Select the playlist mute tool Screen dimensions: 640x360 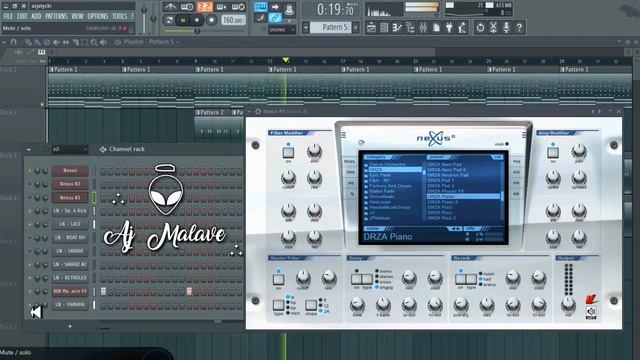[x=56, y=42]
